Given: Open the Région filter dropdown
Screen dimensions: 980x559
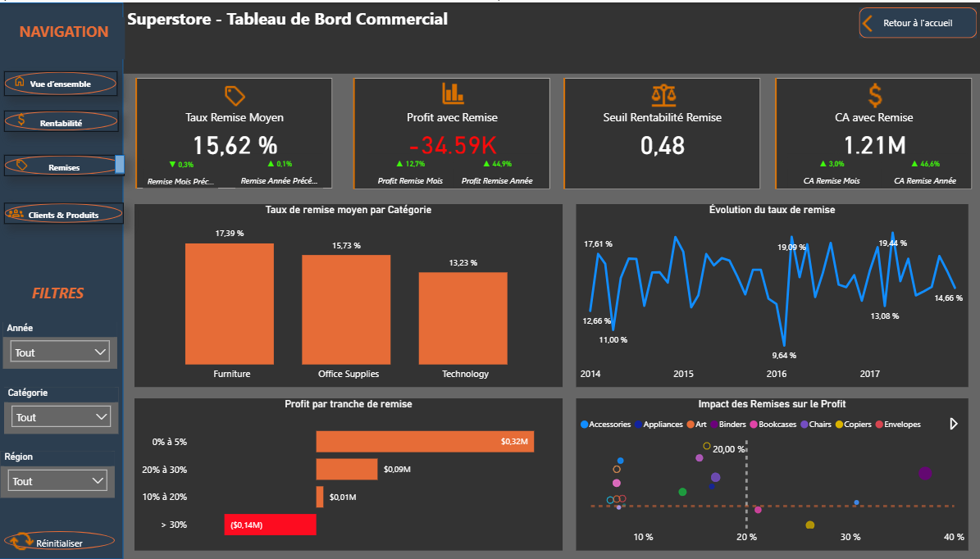Looking at the screenshot, I should point(57,481).
